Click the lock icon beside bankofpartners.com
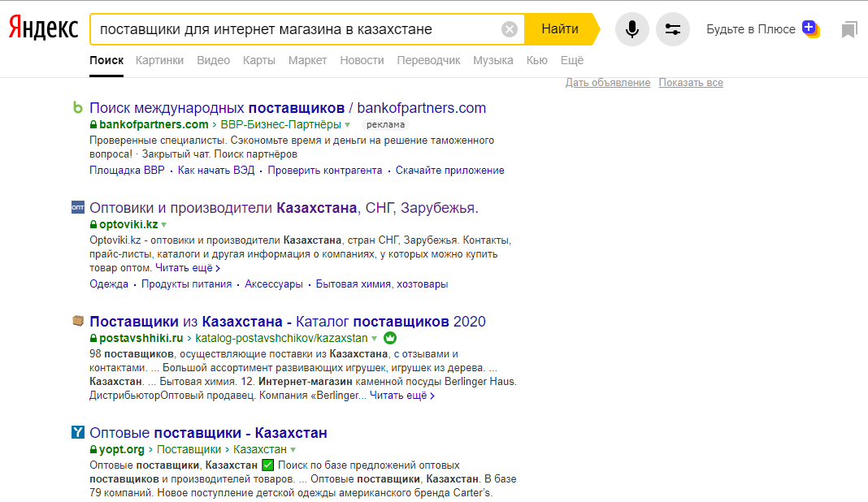868x502 pixels. (x=93, y=124)
